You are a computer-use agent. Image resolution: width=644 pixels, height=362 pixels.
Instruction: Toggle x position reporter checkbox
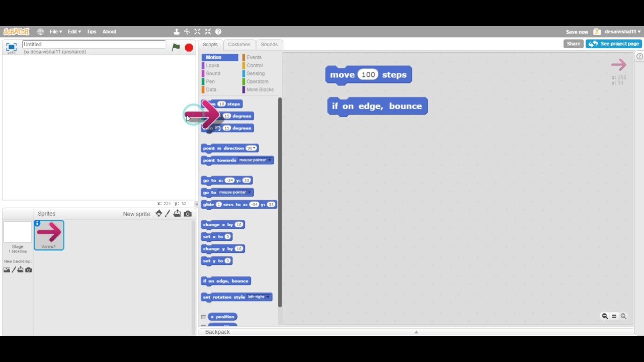coord(204,317)
